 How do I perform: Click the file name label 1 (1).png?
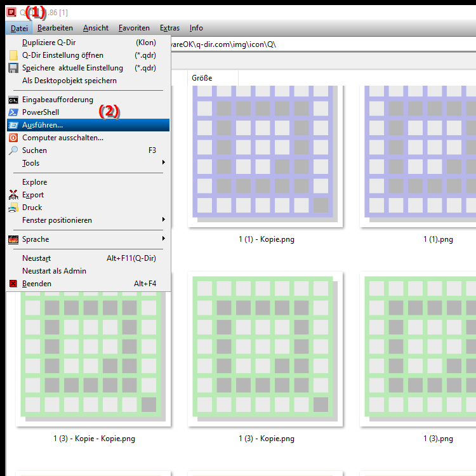click(x=438, y=239)
